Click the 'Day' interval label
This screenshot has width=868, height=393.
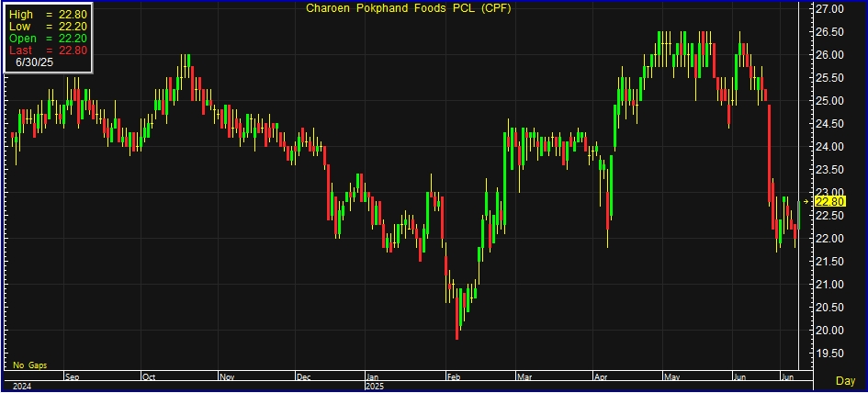click(846, 380)
